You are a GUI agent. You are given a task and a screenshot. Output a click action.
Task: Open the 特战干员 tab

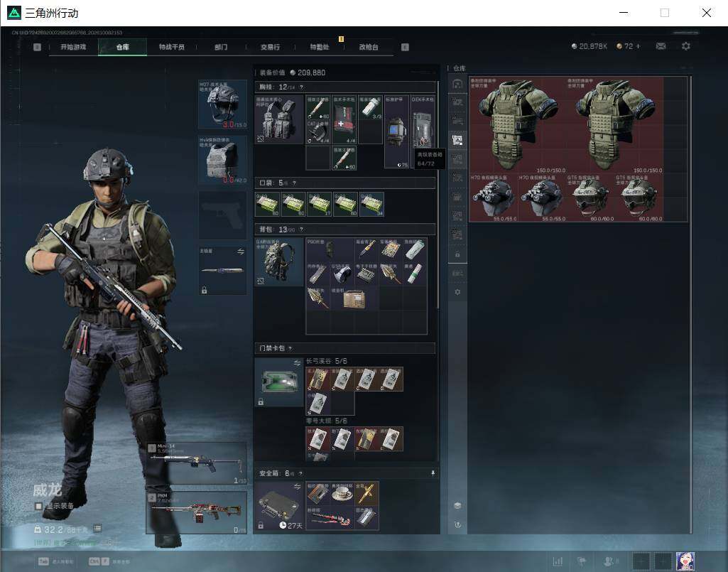[172, 47]
